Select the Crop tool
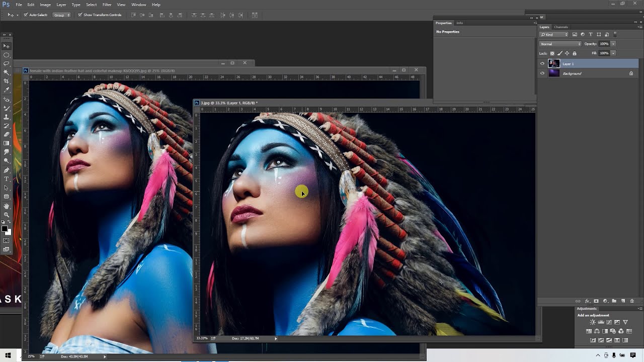 pyautogui.click(x=7, y=80)
